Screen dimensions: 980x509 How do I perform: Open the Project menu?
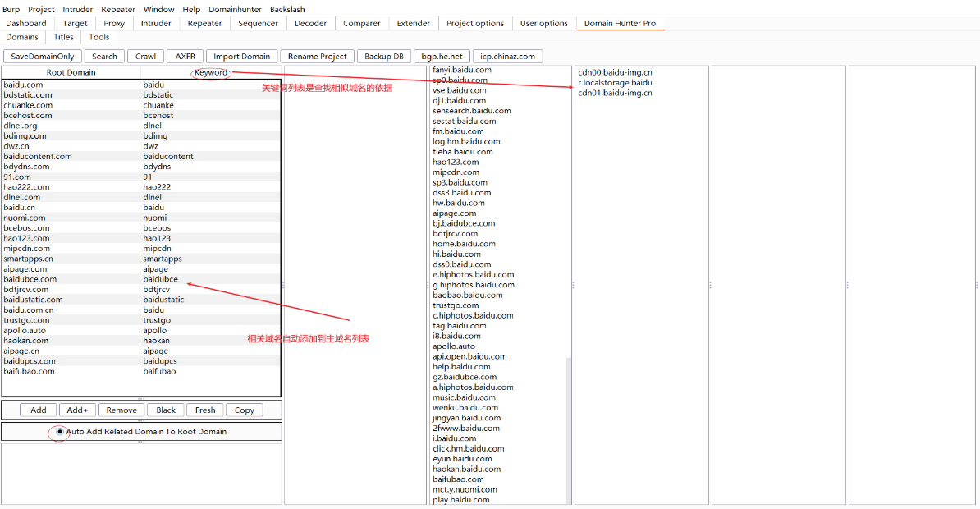pos(41,9)
